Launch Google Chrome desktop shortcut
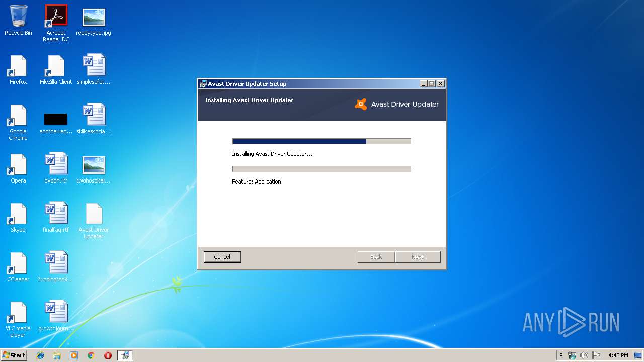Image resolution: width=644 pixels, height=362 pixels. tap(18, 122)
